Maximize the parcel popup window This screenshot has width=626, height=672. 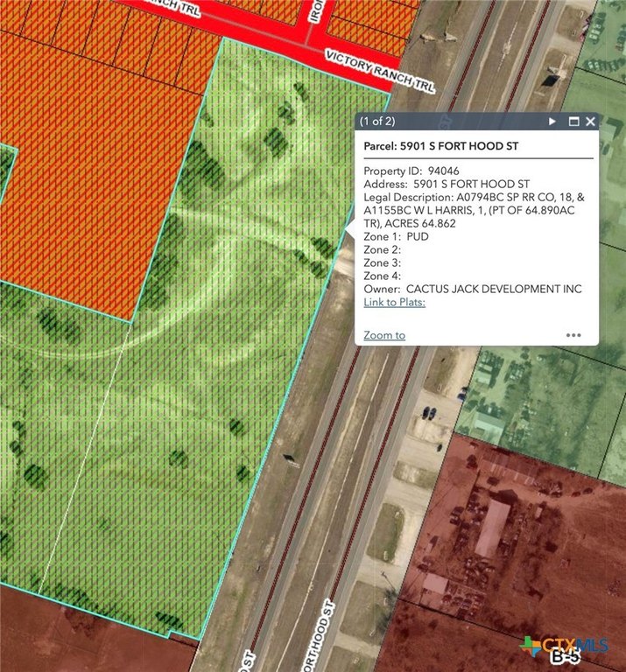574,122
